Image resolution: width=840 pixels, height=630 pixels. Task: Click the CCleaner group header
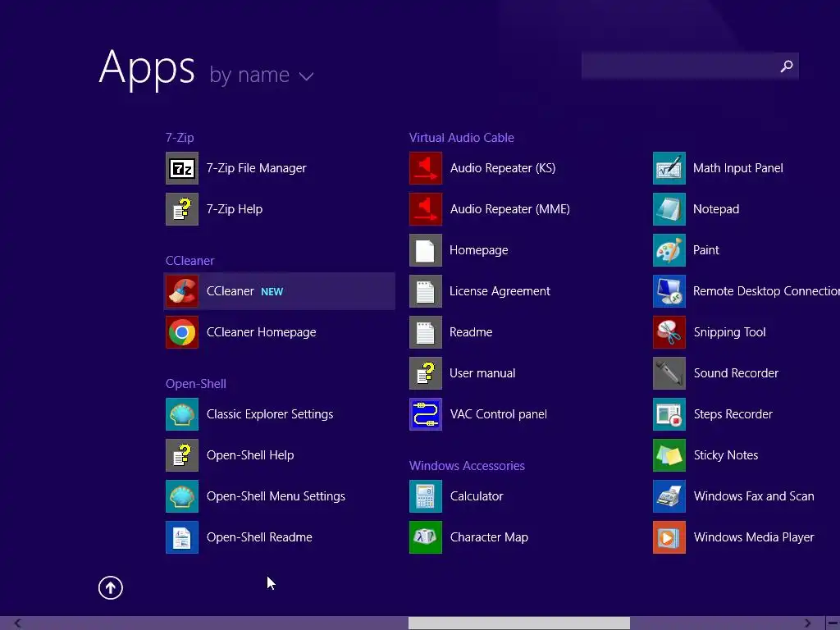[189, 261]
